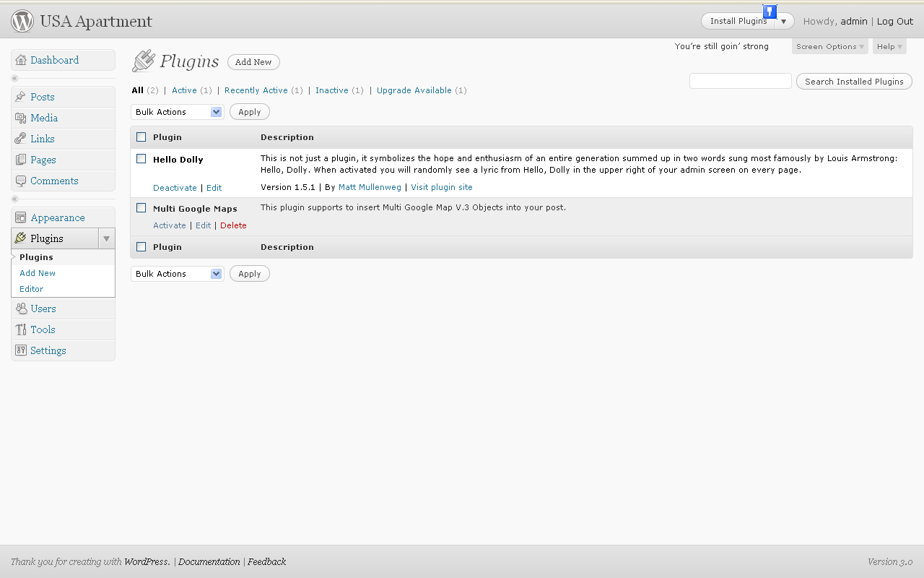Click the Install Plugins button

738,21
